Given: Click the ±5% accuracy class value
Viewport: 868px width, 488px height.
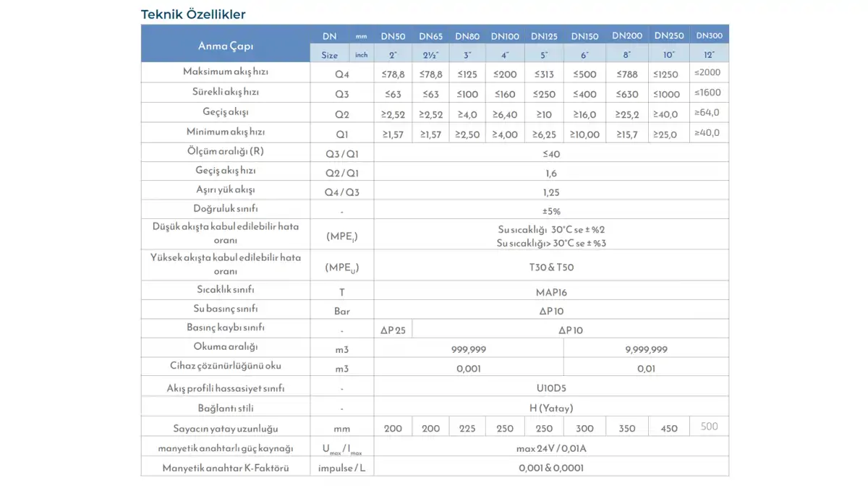Looking at the screenshot, I should pos(551,211).
